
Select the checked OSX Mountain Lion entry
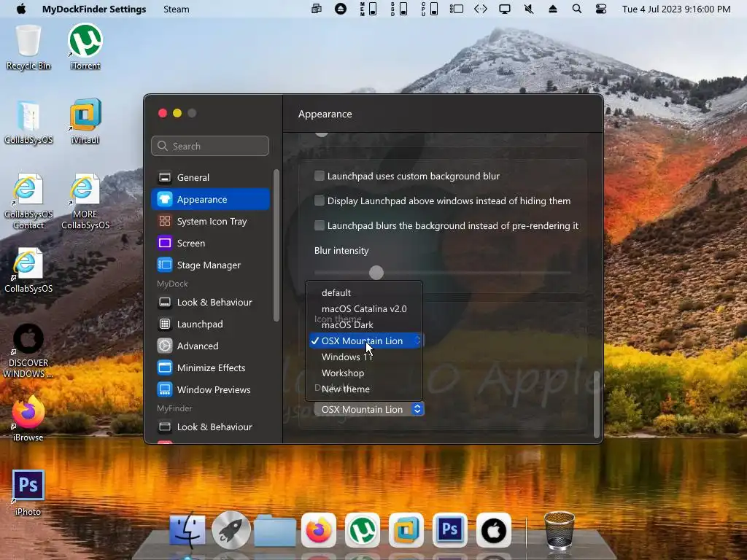[x=364, y=341]
